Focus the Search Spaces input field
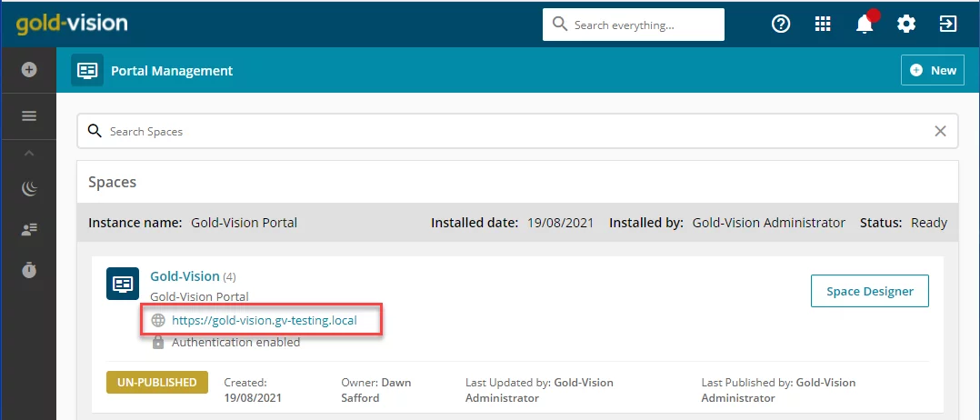This screenshot has height=420, width=980. tap(507, 131)
